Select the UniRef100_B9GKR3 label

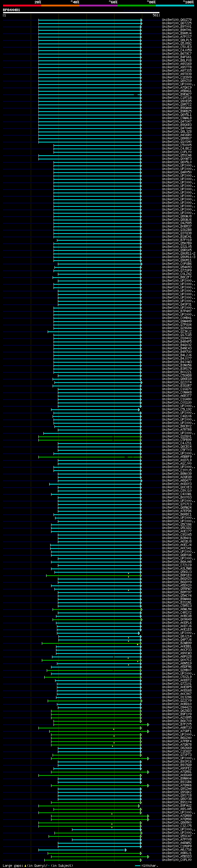pyautogui.click(x=177, y=125)
